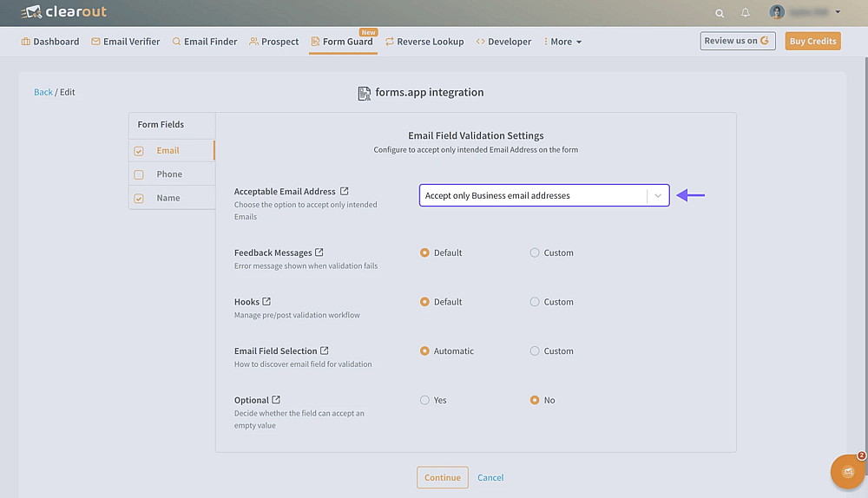Click the Developer code brackets icon
This screenshot has width=868, height=498.
[x=481, y=42]
